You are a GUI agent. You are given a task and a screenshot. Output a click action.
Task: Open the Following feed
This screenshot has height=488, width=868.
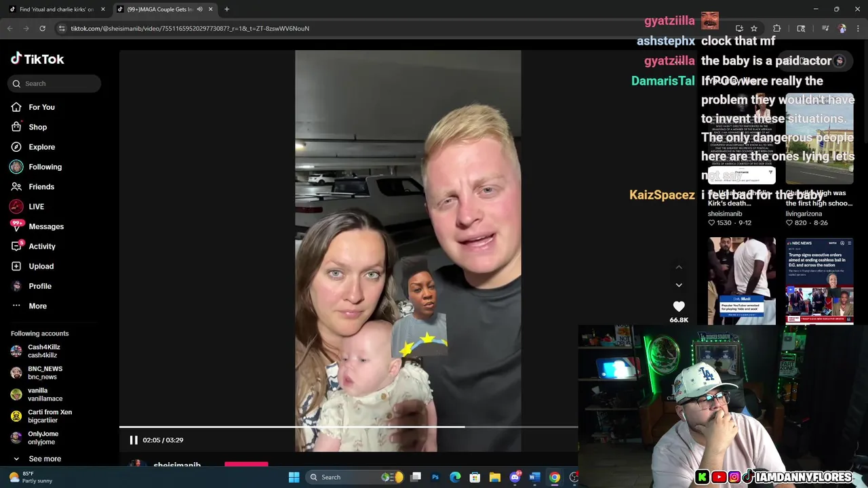coord(45,167)
